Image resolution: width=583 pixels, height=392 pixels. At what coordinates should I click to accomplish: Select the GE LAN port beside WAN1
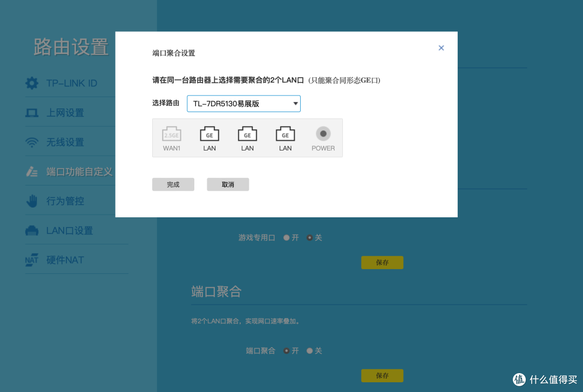point(209,134)
